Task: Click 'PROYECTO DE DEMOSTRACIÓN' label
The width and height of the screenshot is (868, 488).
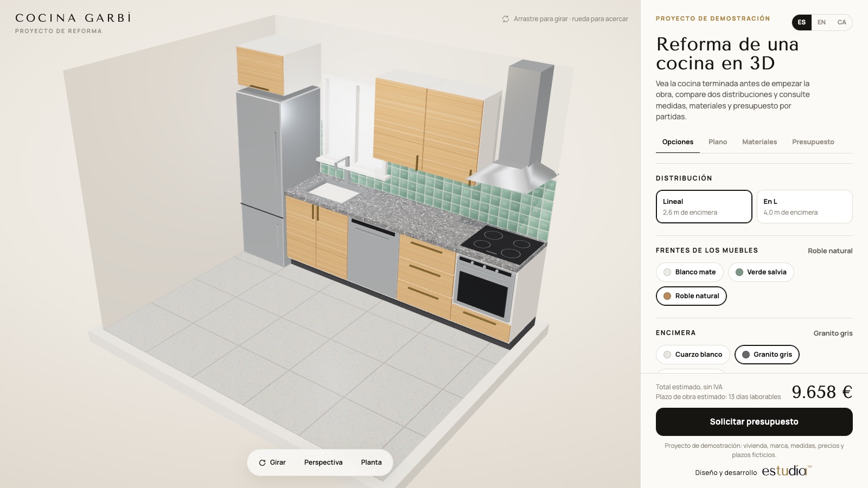Action: [x=713, y=18]
